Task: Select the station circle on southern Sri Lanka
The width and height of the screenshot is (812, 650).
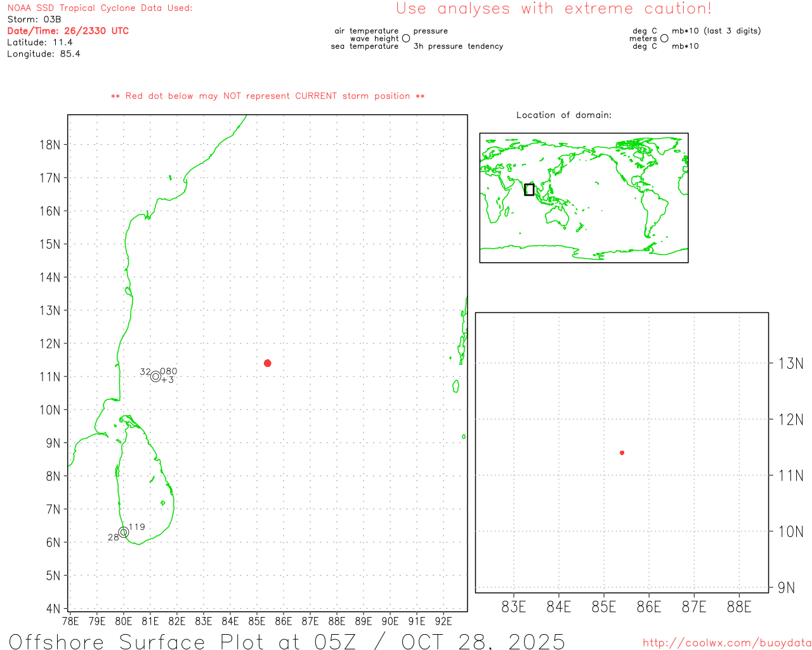Action: [x=124, y=532]
